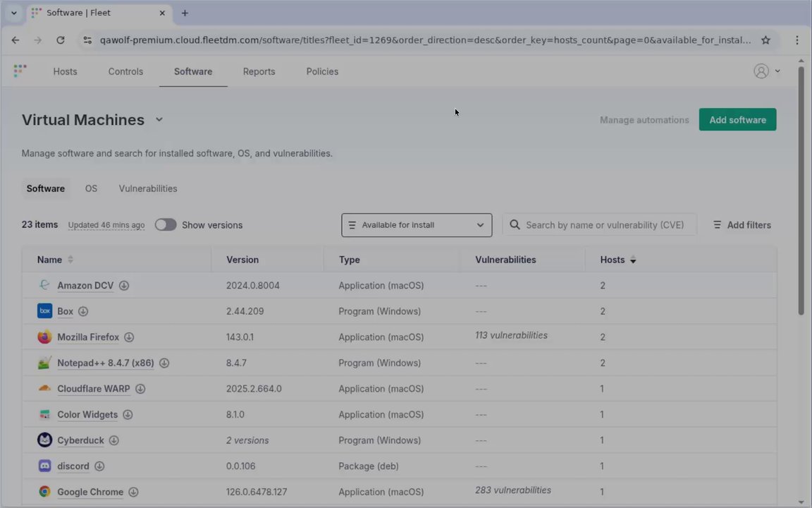Click Manage automations
812x508 pixels.
[644, 120]
